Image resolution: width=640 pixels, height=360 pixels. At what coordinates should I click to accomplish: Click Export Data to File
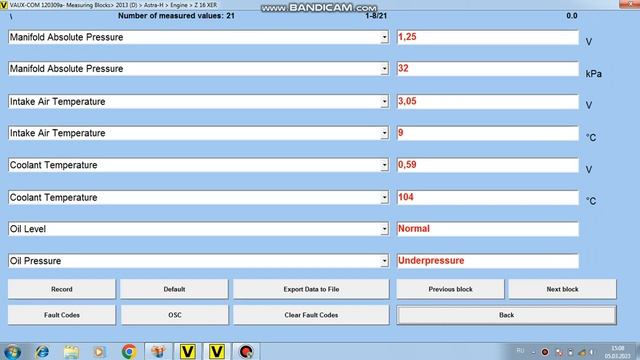[311, 289]
